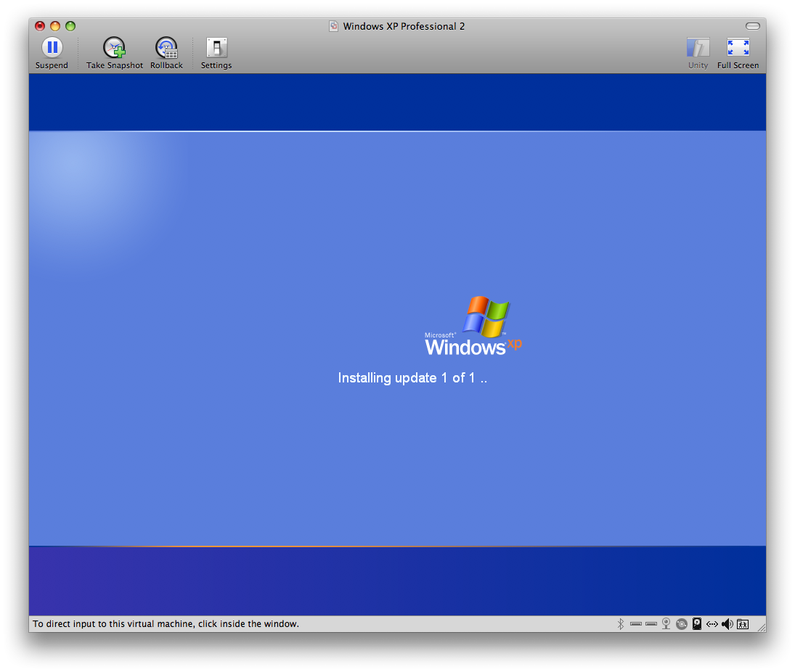Click the 'Windows XP Professional 2' title text

point(404,26)
